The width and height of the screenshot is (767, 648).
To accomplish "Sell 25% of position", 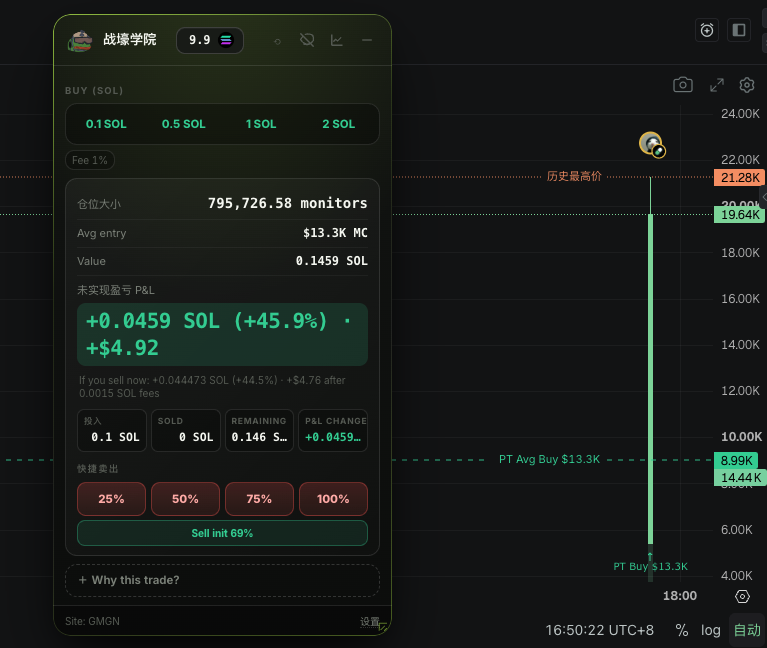I will point(112,499).
